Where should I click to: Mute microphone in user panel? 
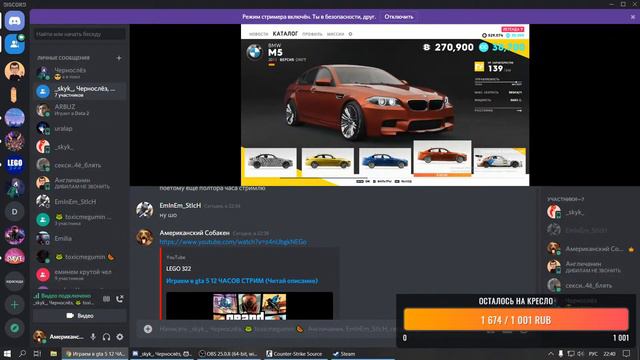click(93, 337)
